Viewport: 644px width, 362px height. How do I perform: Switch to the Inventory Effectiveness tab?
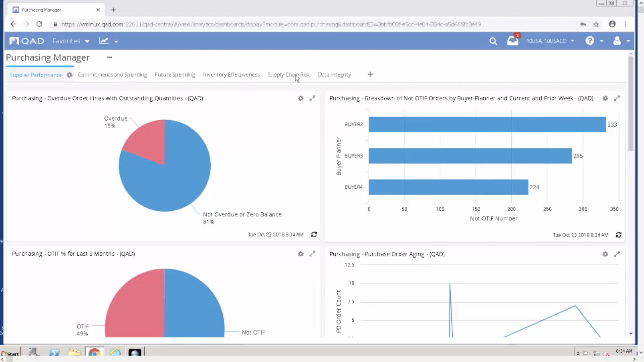pyautogui.click(x=231, y=75)
